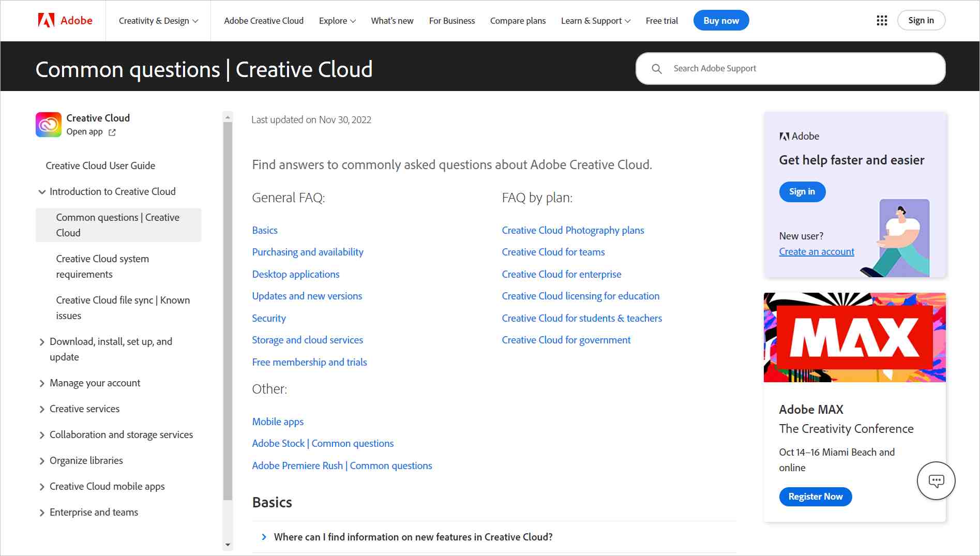
Task: Click the Adobe logo in help card
Action: pyautogui.click(x=799, y=136)
